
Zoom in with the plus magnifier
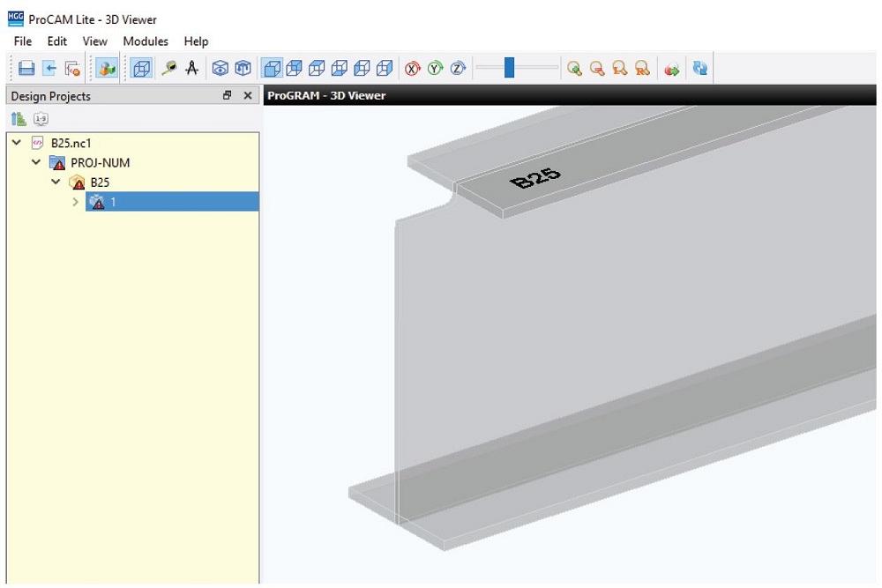(574, 69)
